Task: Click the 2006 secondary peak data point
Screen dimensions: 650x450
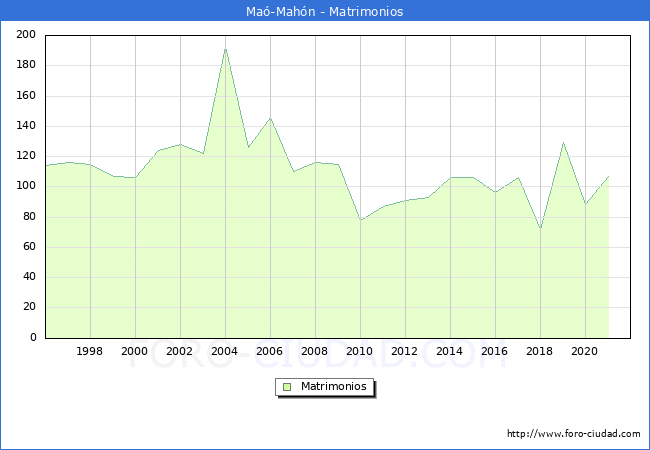Action: (x=270, y=119)
